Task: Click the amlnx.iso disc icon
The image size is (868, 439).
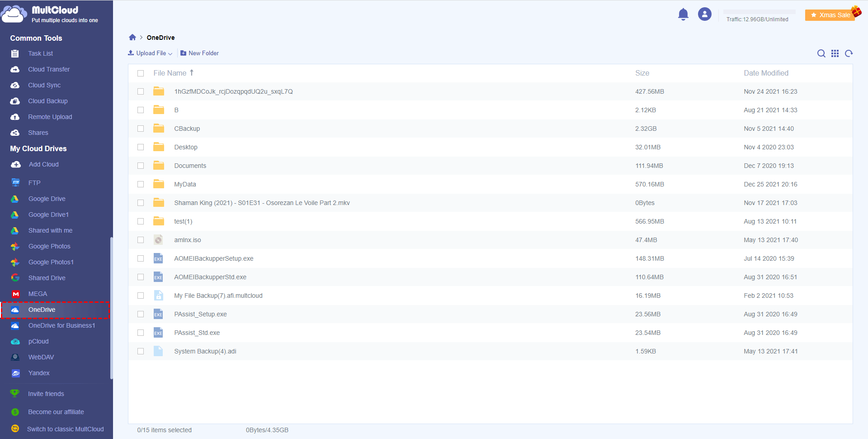Action: pos(158,240)
